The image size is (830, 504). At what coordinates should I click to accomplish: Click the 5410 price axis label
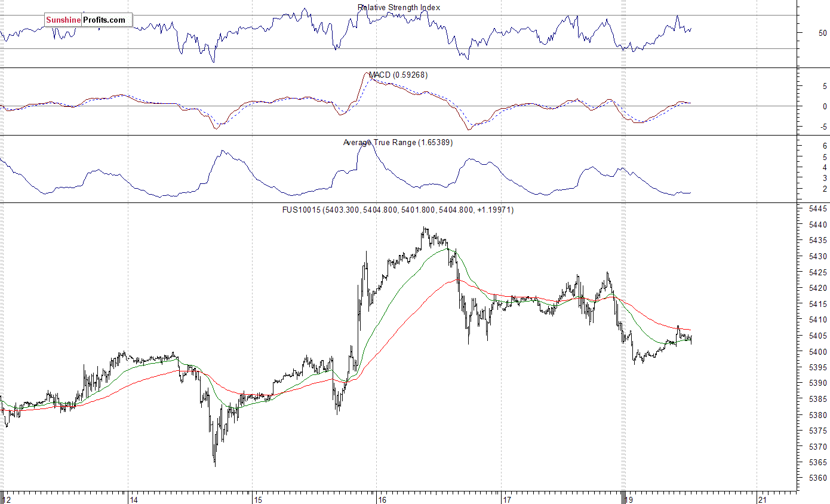819,320
